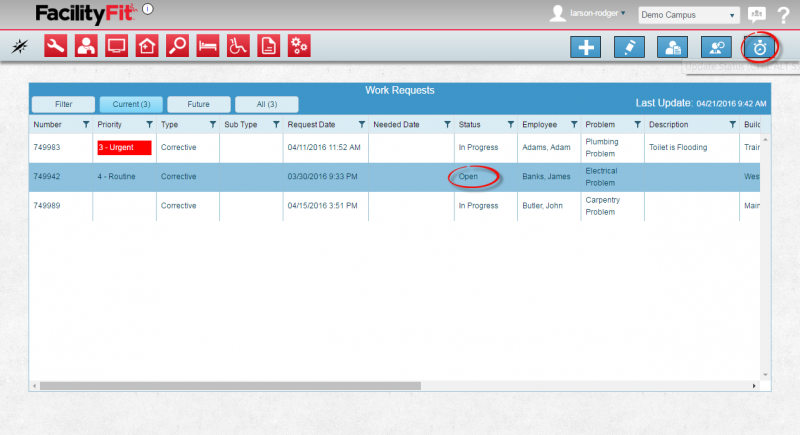Filter the Number column
The height and width of the screenshot is (435, 800).
pos(86,124)
